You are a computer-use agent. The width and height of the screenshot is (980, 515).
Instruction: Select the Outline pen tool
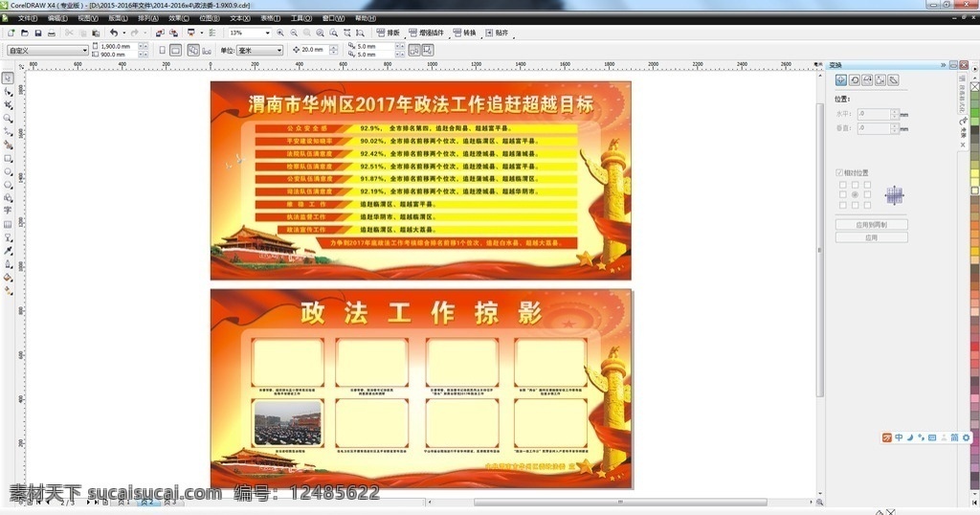[8, 264]
